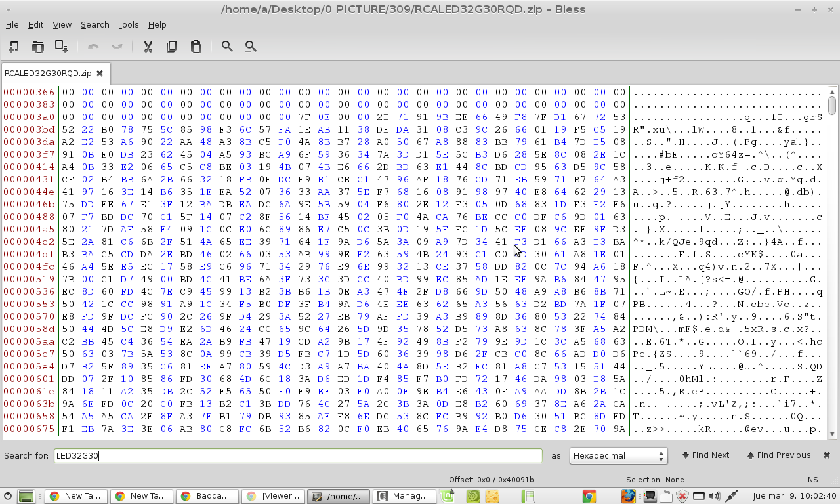
Task: Click the Paste clipboard icon
Action: tap(196, 47)
